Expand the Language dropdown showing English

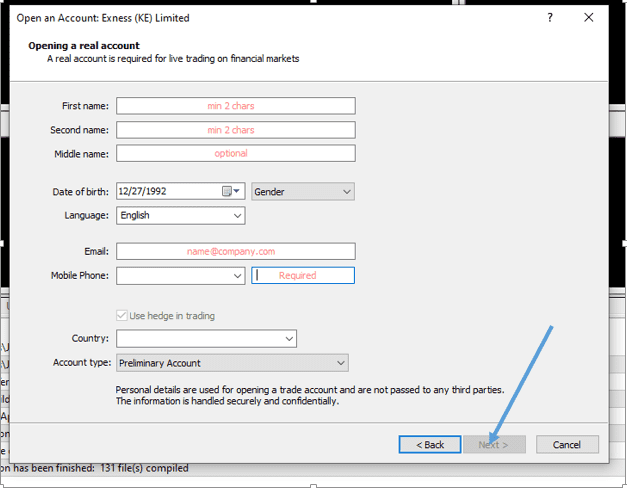click(181, 215)
